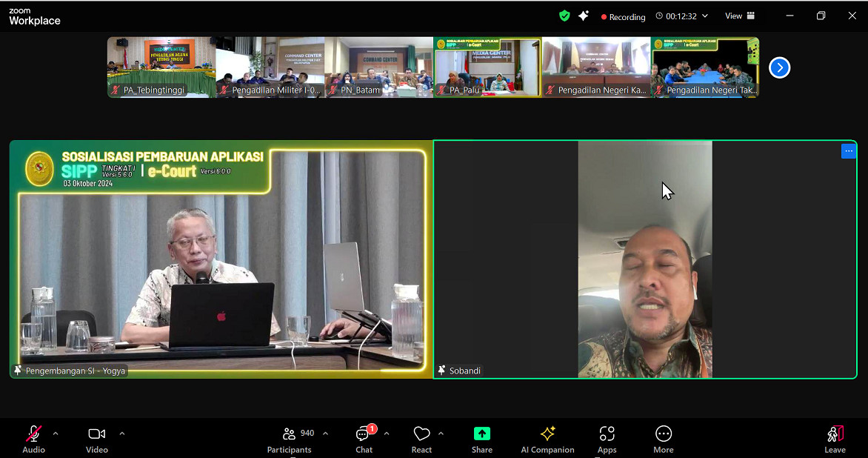This screenshot has width=868, height=458.
Task: Unmute microphone with the Audio button
Action: pyautogui.click(x=33, y=438)
